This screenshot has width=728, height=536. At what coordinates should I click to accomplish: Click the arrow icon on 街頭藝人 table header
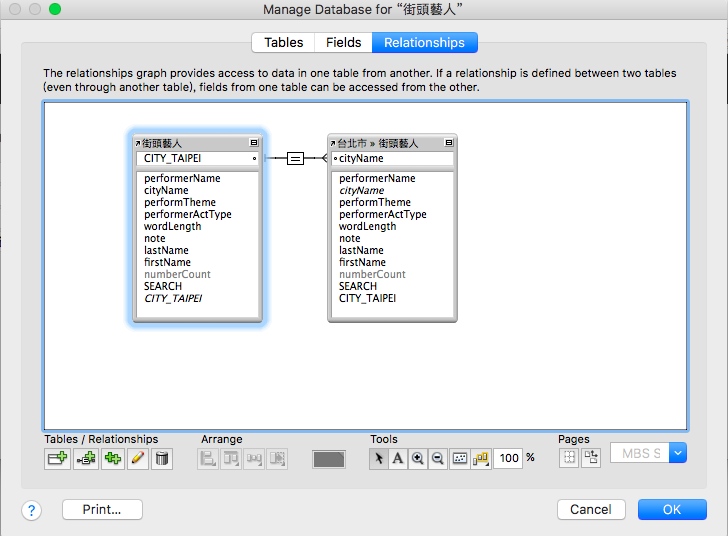138,143
